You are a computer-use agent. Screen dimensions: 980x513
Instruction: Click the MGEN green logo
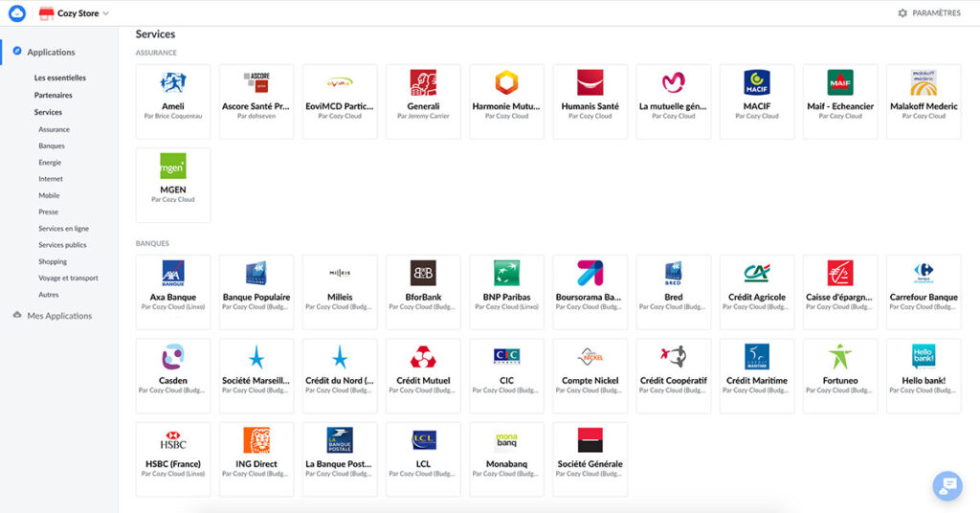coord(173,167)
